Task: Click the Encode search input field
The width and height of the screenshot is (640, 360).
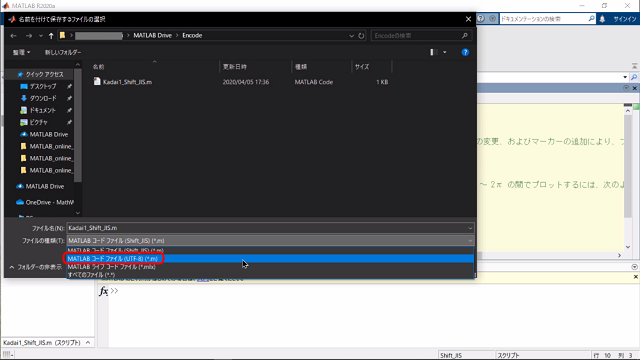Action: click(x=417, y=36)
